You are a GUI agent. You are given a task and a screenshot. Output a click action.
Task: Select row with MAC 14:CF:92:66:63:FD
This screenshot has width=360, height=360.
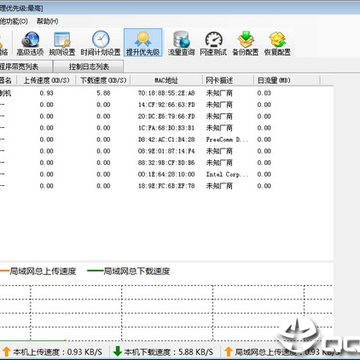click(167, 105)
